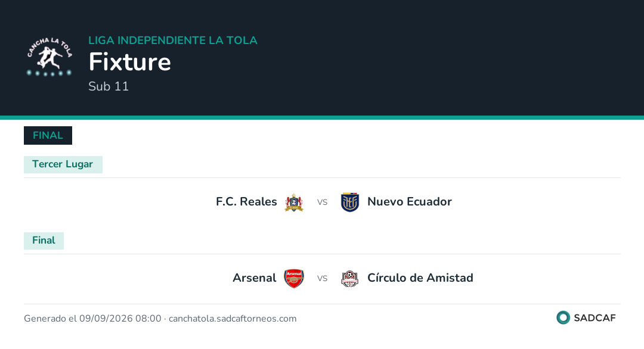The image size is (644, 349).
Task: Click the Fixture heading
Action: 130,62
